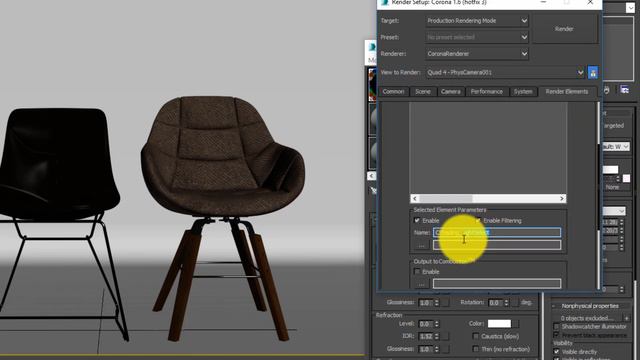640x360 pixels.
Task: Click the Refraction Level spinner arrows
Action: click(437, 323)
